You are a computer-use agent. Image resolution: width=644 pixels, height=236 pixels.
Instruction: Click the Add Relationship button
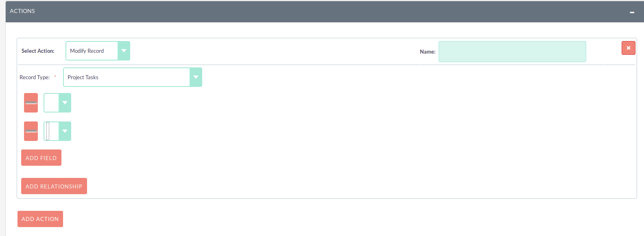pos(54,186)
